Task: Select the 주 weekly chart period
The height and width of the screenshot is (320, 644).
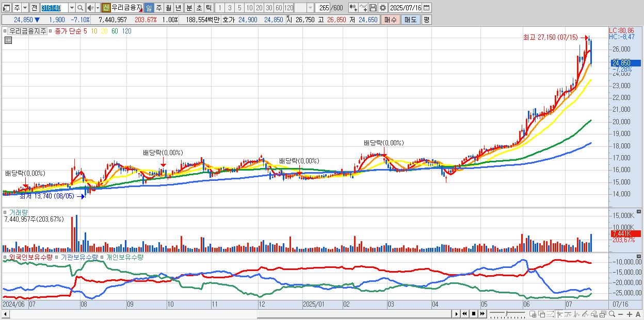Action: (x=158, y=8)
